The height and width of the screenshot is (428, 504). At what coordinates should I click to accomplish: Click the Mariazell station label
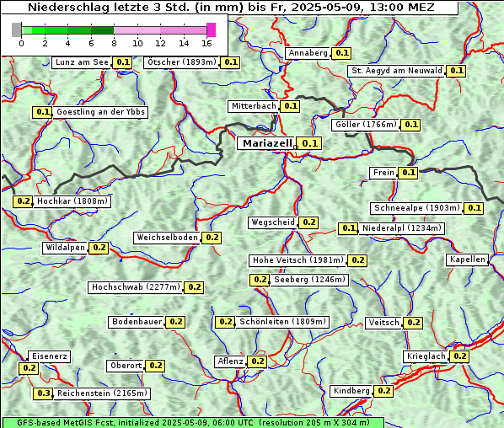[265, 143]
